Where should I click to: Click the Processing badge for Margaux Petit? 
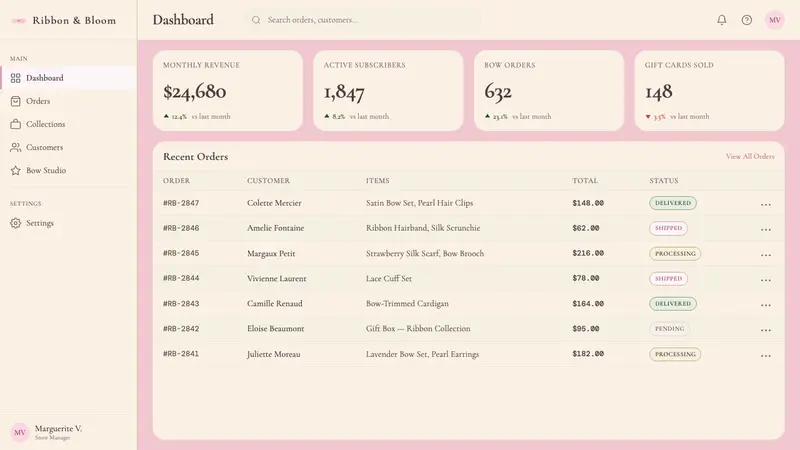coord(675,254)
